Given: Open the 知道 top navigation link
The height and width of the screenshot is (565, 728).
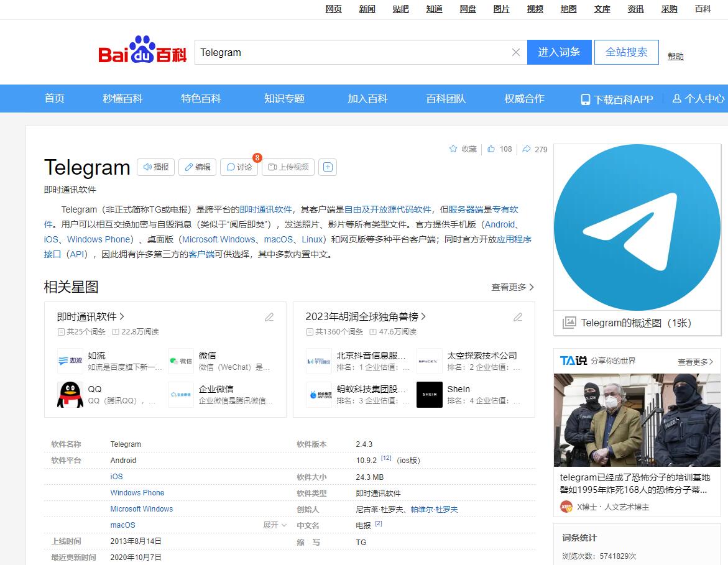Looking at the screenshot, I should pos(434,9).
